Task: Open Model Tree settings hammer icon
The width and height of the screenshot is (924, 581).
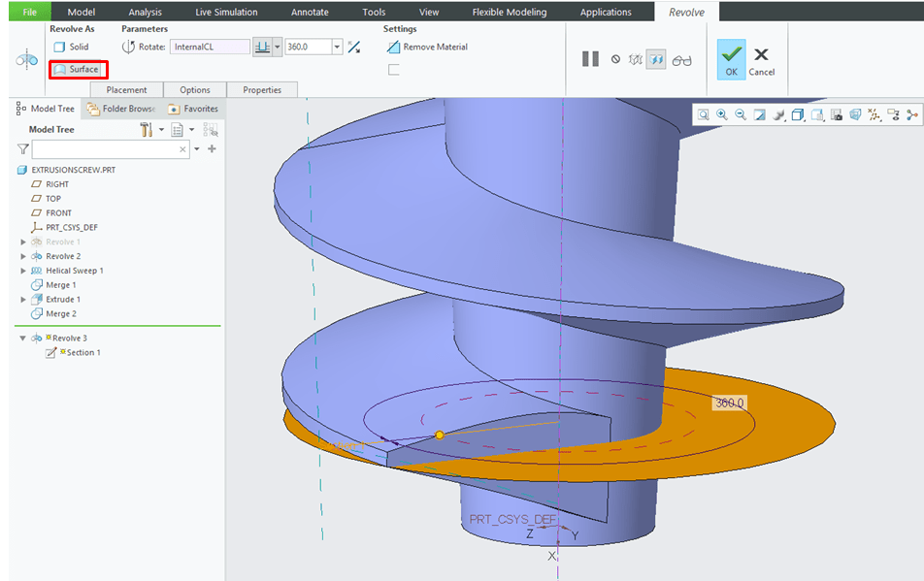Action: click(x=147, y=129)
